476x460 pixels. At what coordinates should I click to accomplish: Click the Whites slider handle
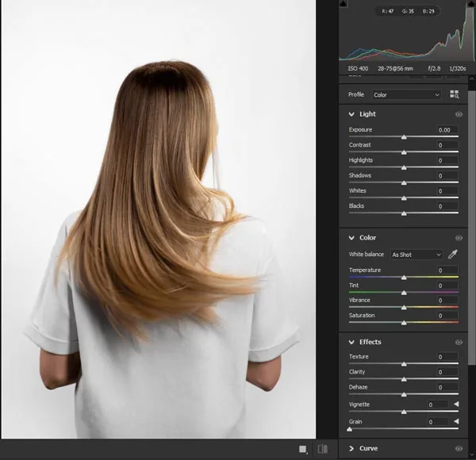point(404,198)
